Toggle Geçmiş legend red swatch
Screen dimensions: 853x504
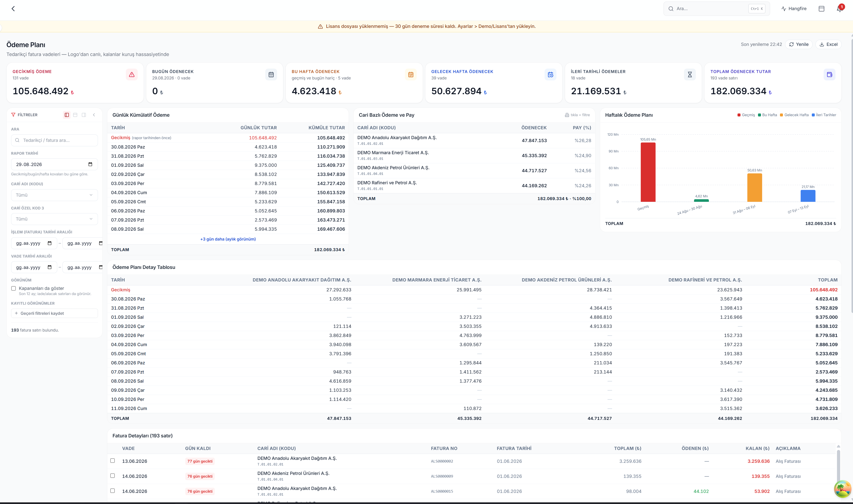739,115
